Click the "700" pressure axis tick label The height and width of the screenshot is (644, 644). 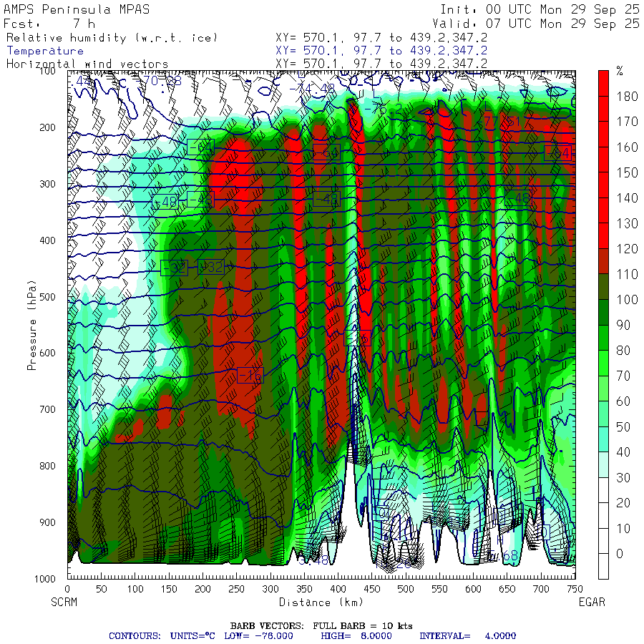pyautogui.click(x=47, y=409)
